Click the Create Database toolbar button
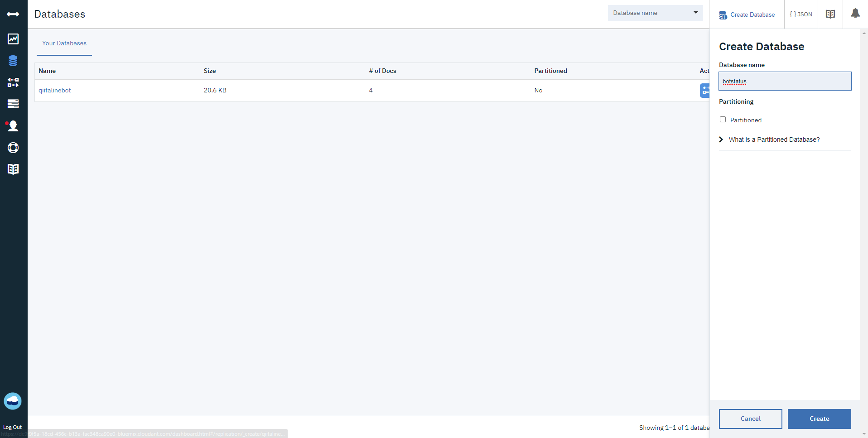Viewport: 868px width, 438px height. [x=747, y=14]
